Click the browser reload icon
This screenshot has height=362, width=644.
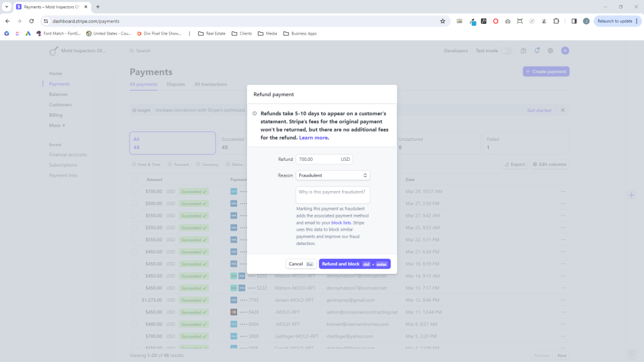[x=31, y=21]
